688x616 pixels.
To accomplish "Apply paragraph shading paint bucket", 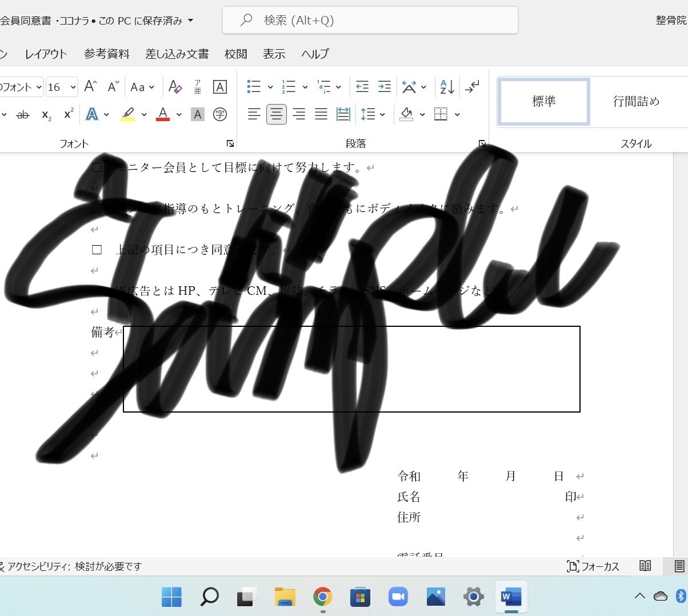I will [406, 114].
